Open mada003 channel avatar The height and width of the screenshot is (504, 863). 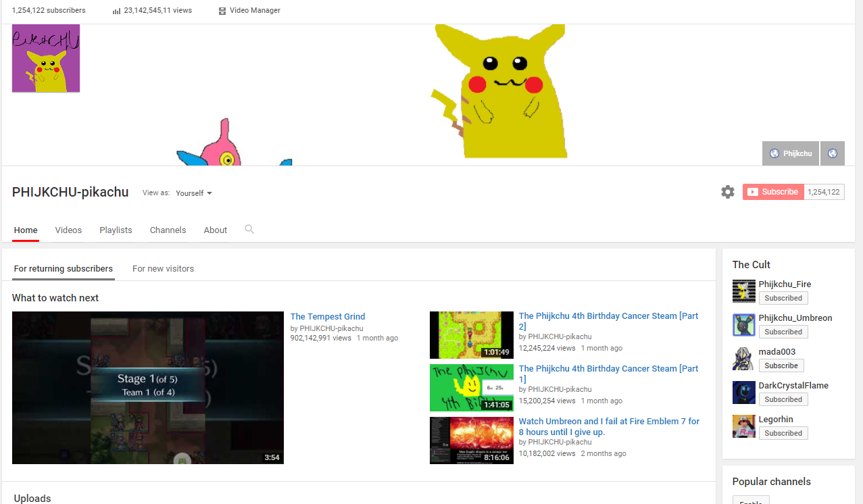pos(744,359)
